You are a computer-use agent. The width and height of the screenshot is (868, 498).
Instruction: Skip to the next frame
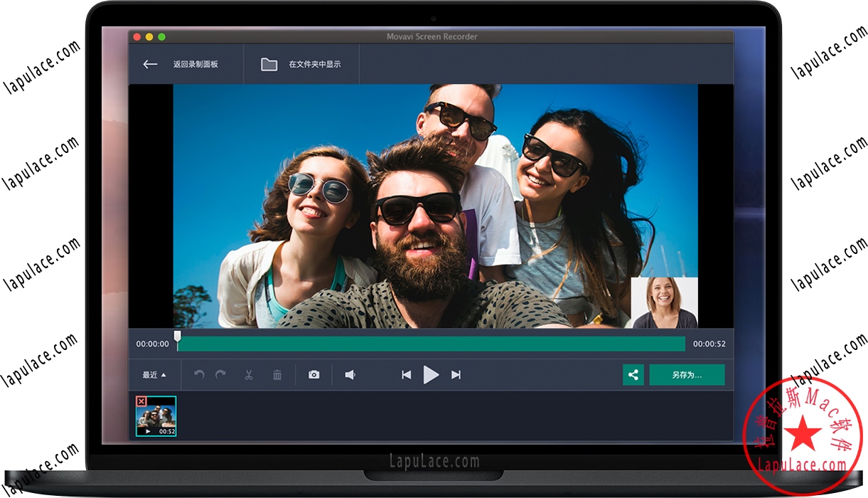pyautogui.click(x=456, y=374)
